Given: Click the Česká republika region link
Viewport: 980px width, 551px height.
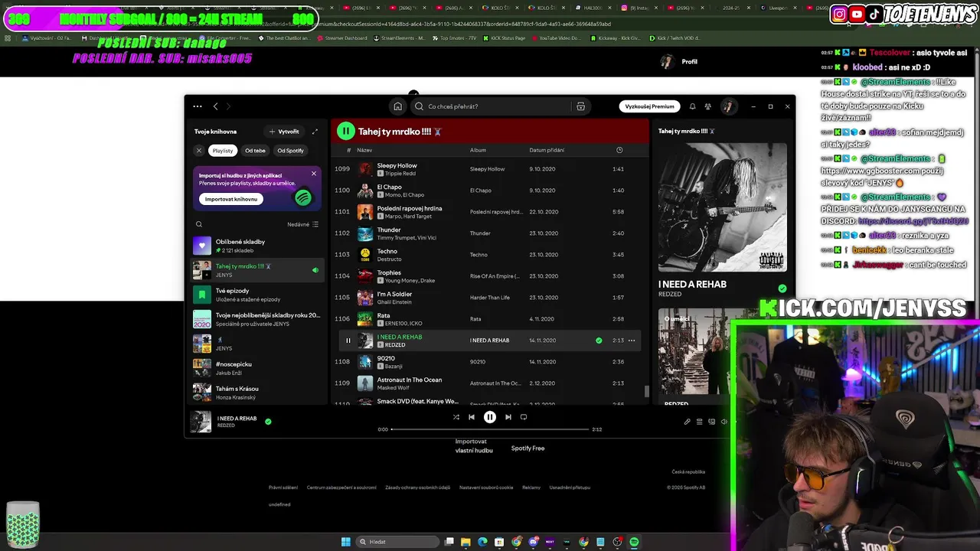Looking at the screenshot, I should [x=688, y=472].
